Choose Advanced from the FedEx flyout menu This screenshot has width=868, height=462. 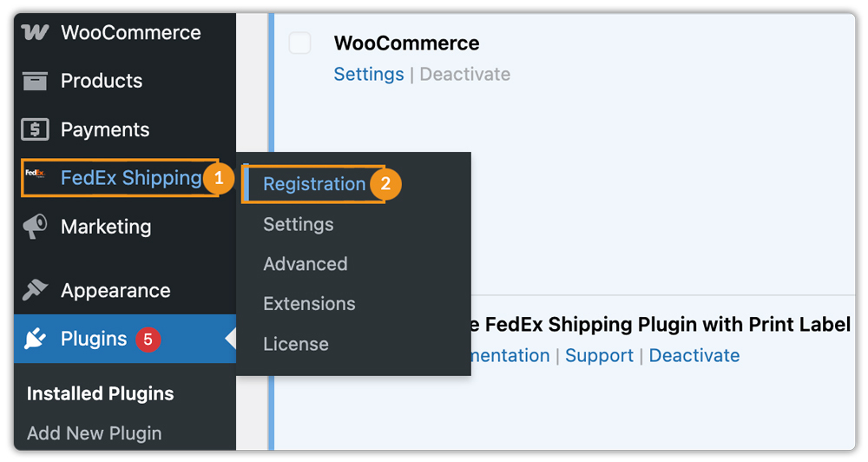306,264
